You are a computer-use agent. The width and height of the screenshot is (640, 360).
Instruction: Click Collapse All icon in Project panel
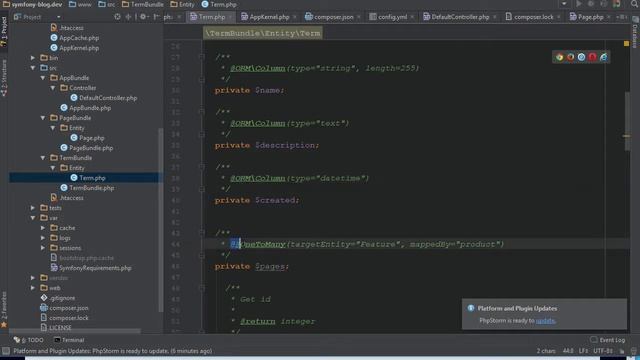(128, 17)
